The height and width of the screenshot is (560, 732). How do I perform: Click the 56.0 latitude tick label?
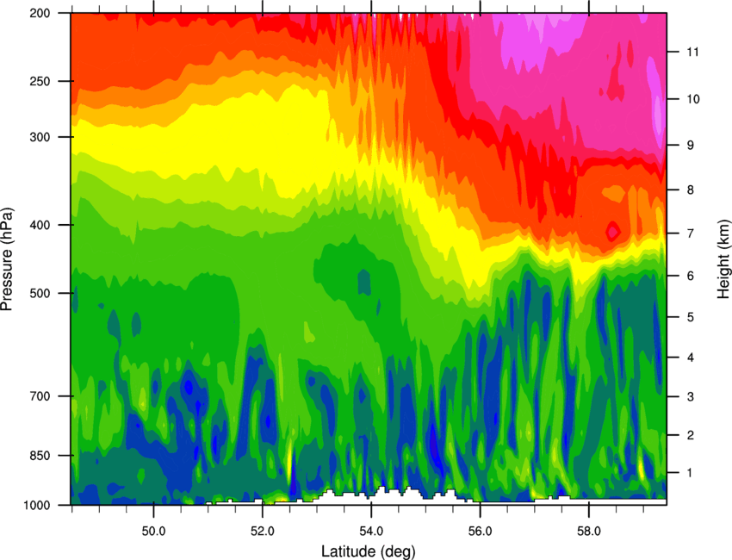[x=480, y=531]
